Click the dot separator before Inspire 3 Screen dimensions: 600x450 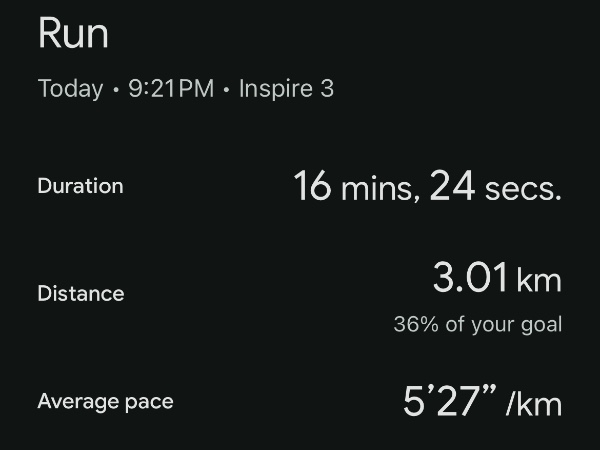[x=227, y=90]
